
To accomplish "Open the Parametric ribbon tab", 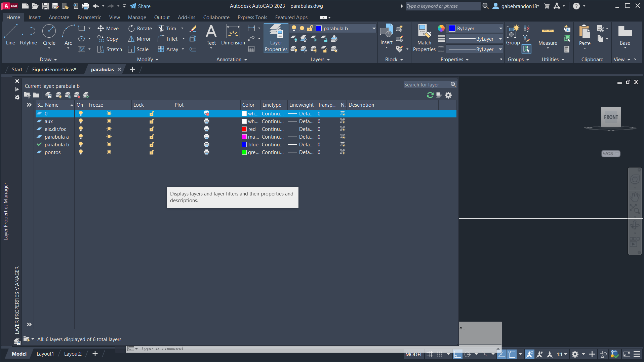I will pos(89,17).
